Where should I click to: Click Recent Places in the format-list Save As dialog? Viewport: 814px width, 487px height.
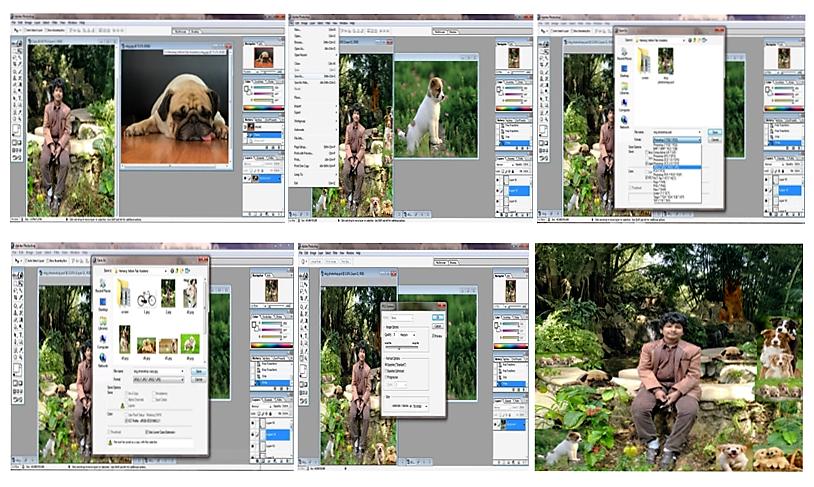tap(624, 54)
